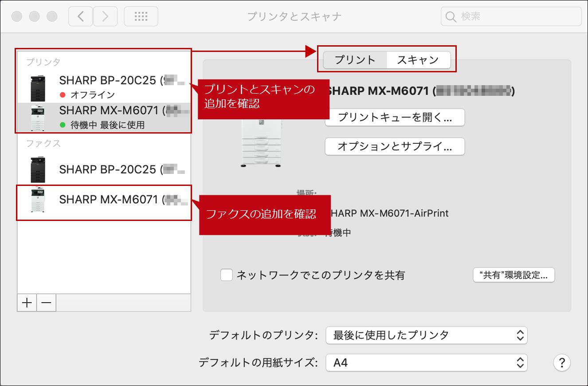Focus the 検索 search field
The image size is (588, 386).
pyautogui.click(x=511, y=17)
